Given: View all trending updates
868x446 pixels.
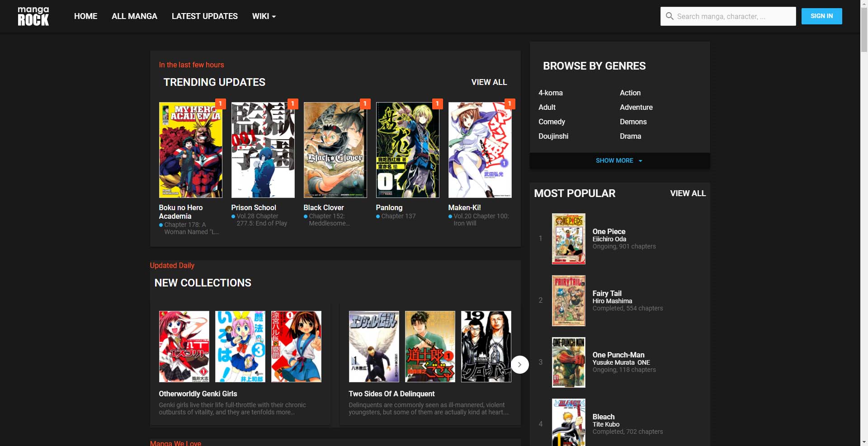Looking at the screenshot, I should pos(489,82).
